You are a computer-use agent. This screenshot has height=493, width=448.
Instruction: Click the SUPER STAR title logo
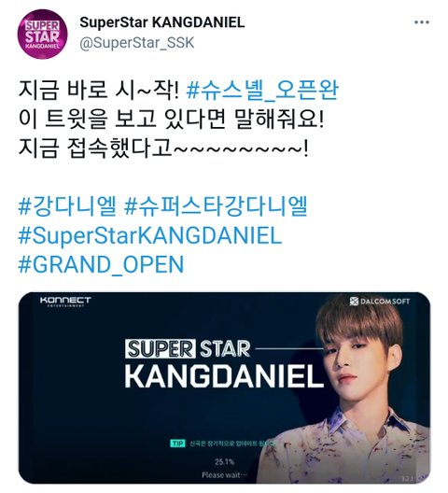tap(188, 348)
